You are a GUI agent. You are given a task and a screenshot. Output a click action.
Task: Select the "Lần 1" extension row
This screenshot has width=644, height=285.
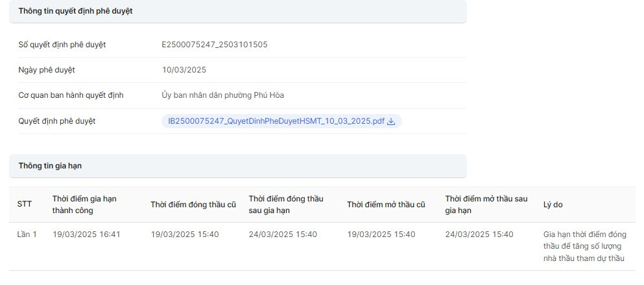click(27, 234)
